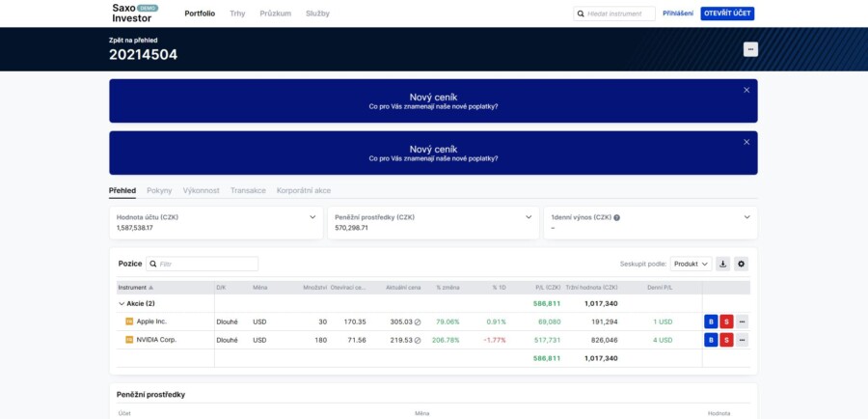The width and height of the screenshot is (868, 419).
Task: Open the Služby menu
Action: (317, 14)
